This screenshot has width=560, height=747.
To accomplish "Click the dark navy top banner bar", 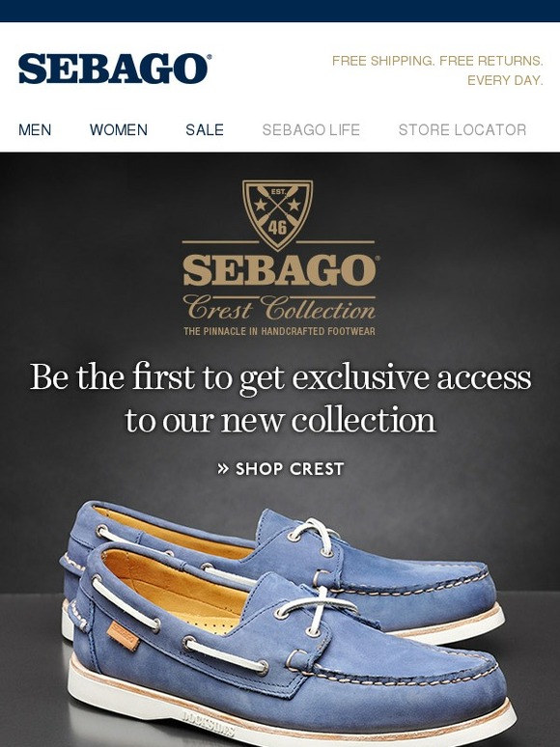I will [280, 11].
